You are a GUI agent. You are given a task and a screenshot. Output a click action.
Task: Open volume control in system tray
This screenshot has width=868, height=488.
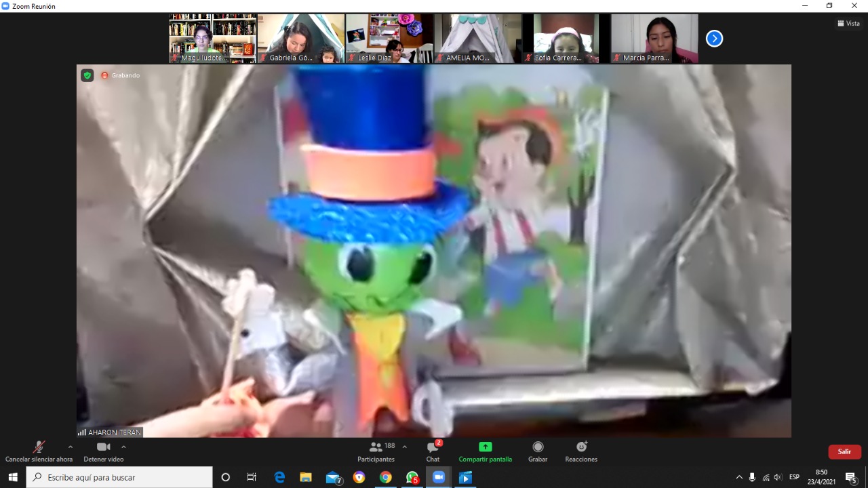pyautogui.click(x=778, y=477)
